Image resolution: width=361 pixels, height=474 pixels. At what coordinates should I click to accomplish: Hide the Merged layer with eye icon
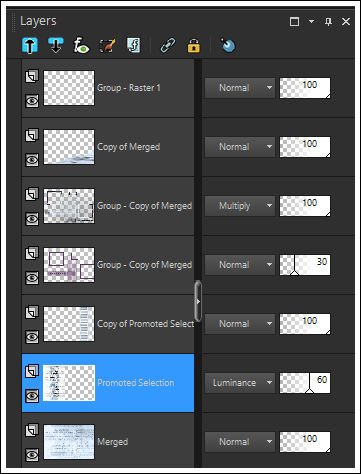click(x=32, y=455)
